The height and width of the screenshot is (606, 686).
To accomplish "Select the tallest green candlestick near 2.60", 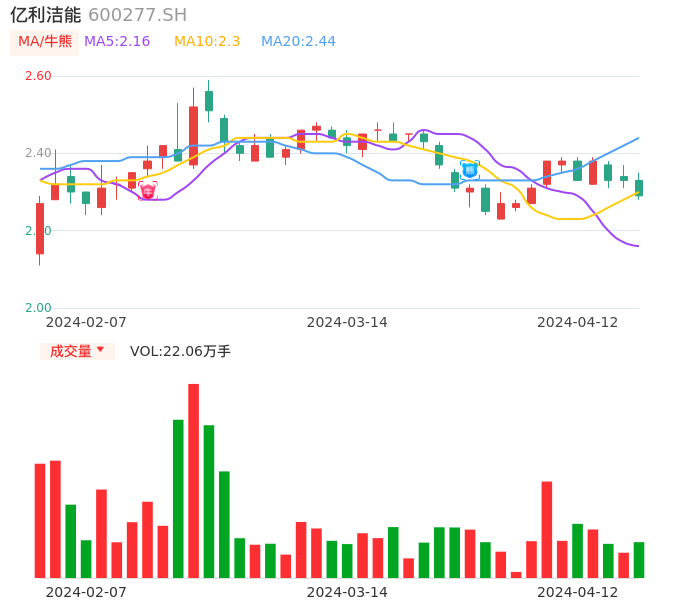I will pos(209,100).
